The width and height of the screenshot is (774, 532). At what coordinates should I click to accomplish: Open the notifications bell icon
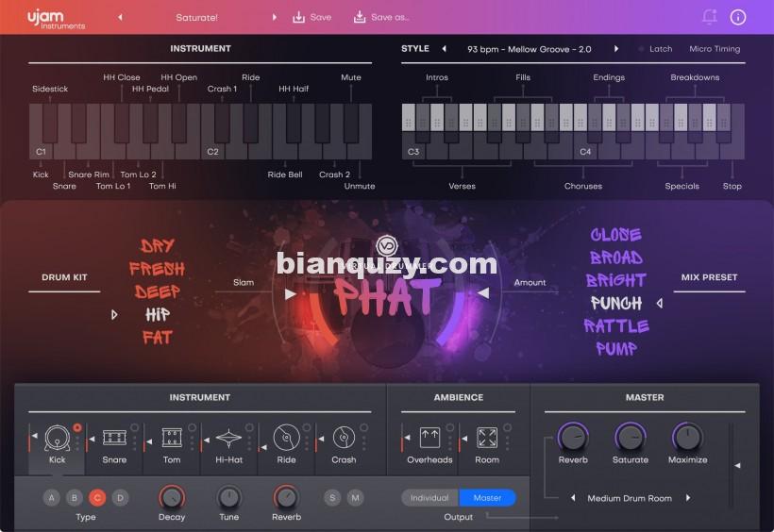pos(709,17)
